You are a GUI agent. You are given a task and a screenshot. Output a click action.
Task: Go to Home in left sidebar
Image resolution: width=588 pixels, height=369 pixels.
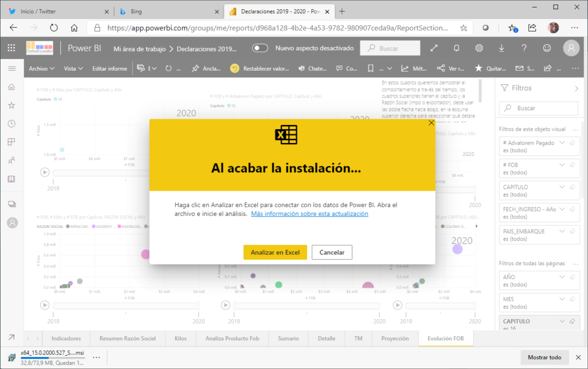(x=11, y=87)
